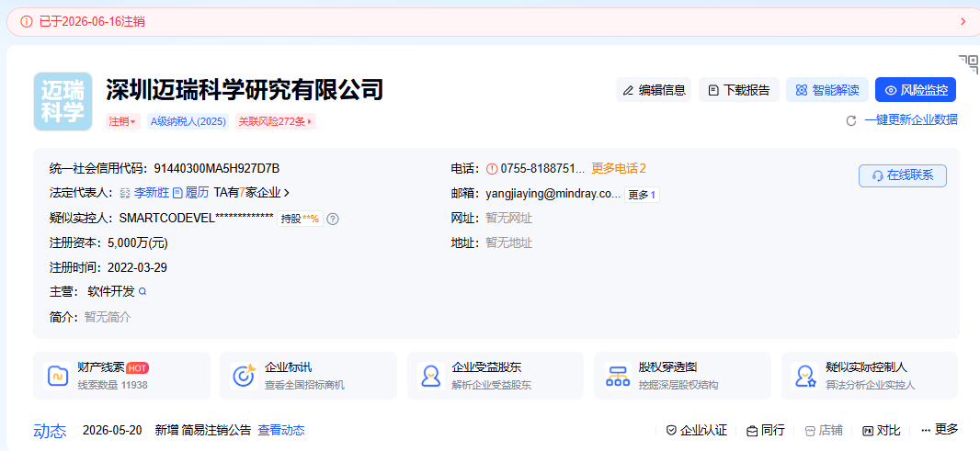Click 对比 compare option
Image resolution: width=980 pixels, height=451 pixels.
(882, 431)
